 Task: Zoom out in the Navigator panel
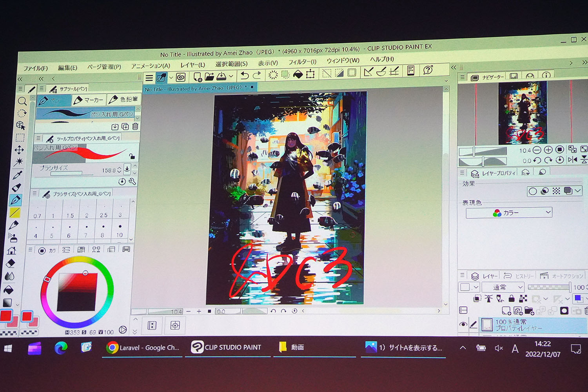coord(537,150)
